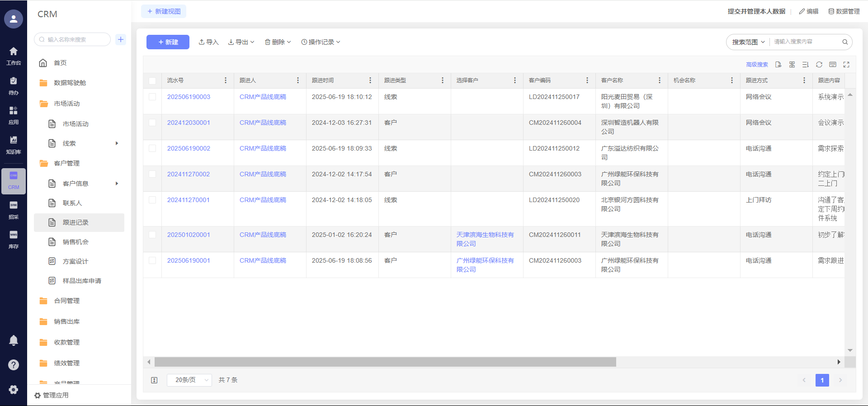Click the keyboard shortcuts icon
Screen dimensions: 868x406
tap(833, 65)
